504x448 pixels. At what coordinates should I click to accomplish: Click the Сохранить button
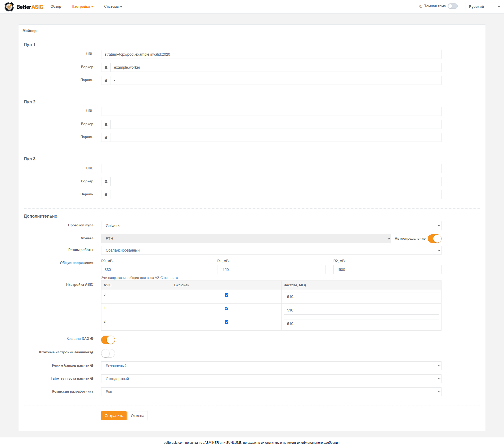click(114, 416)
